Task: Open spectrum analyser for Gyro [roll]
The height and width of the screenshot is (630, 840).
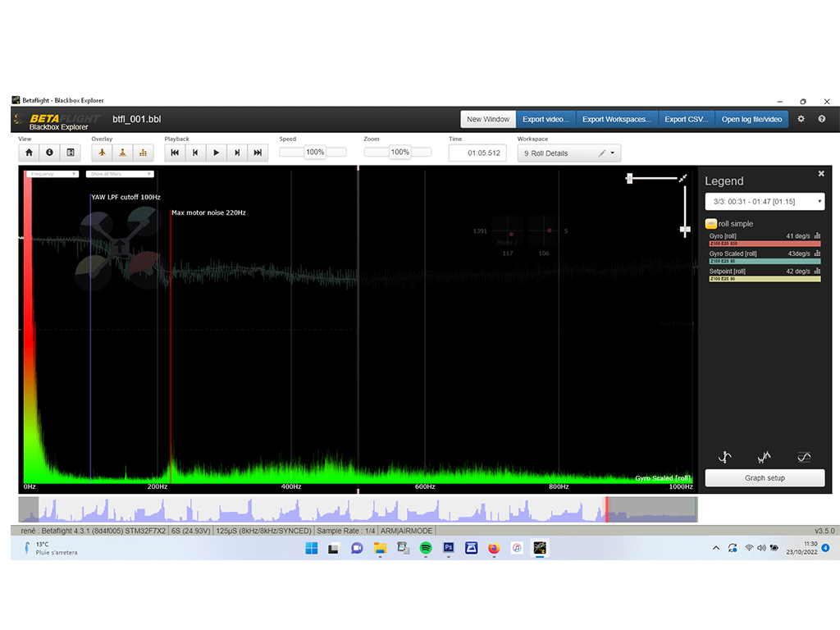Action: coord(817,236)
